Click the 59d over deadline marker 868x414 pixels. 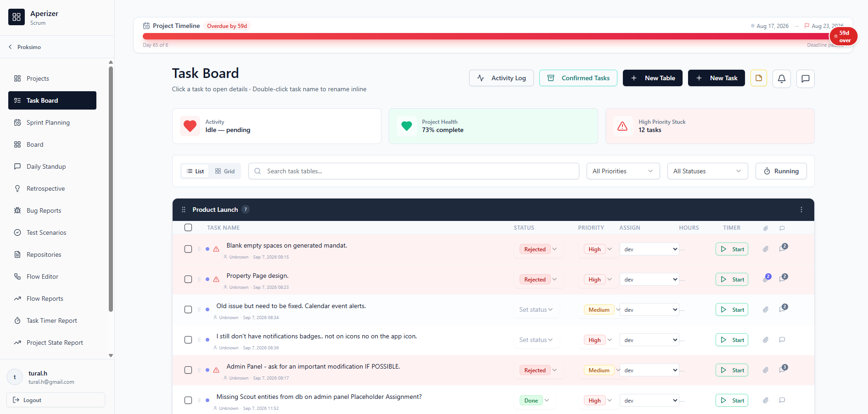pos(844,37)
